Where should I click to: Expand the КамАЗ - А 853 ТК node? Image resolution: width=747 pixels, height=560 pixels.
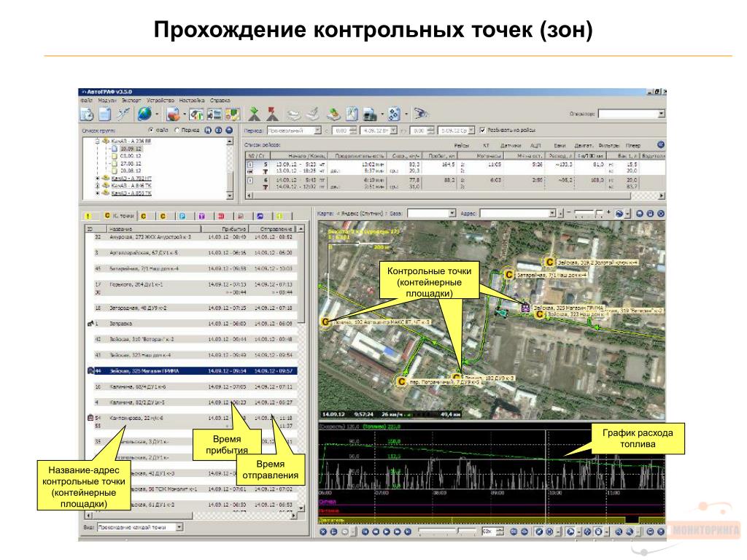click(98, 192)
